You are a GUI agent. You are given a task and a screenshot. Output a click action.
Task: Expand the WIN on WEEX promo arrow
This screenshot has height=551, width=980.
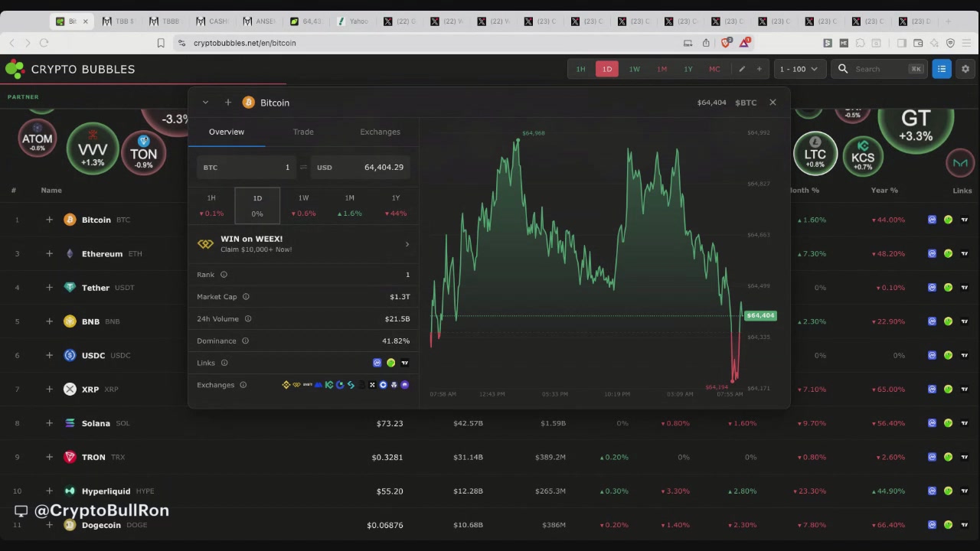coord(407,244)
